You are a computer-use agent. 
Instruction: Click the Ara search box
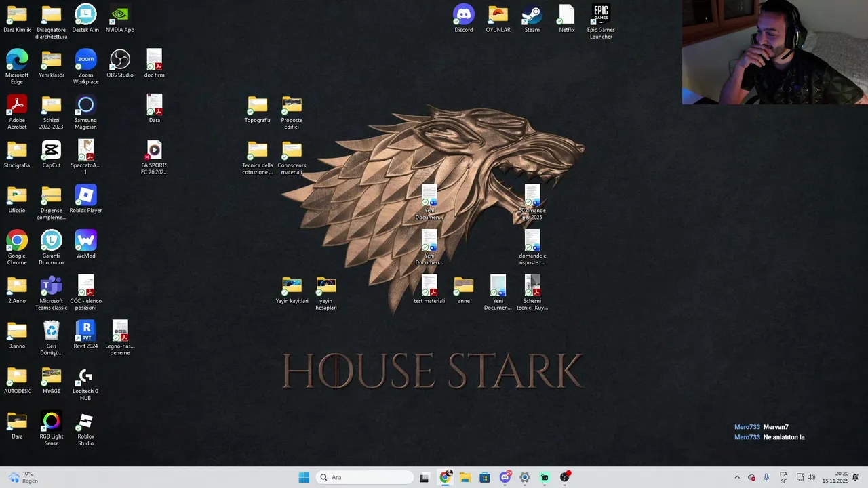click(365, 477)
